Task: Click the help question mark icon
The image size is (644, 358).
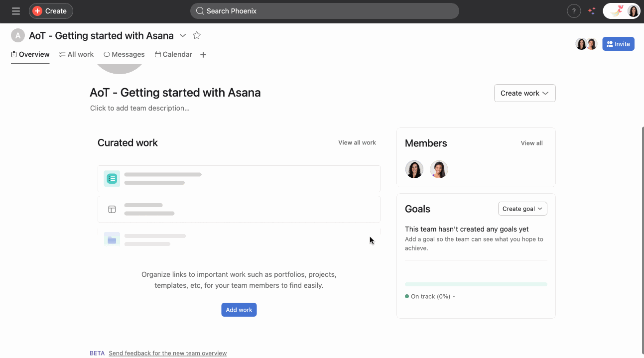Action: click(574, 11)
